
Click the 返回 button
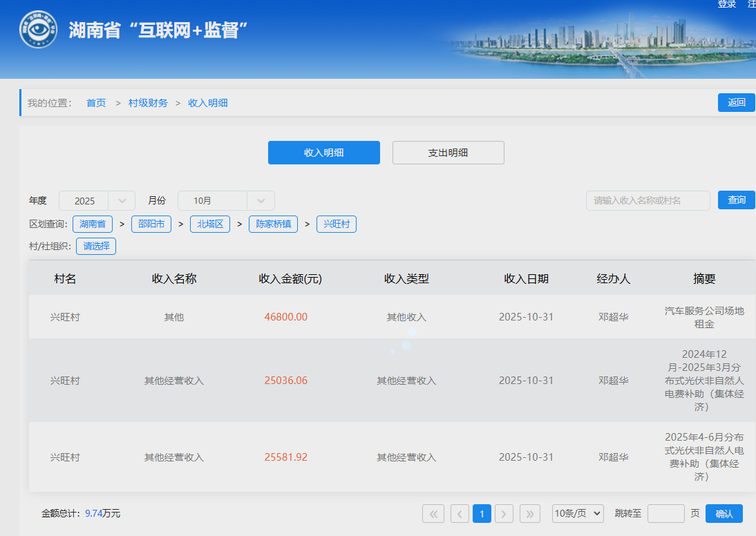(x=736, y=103)
